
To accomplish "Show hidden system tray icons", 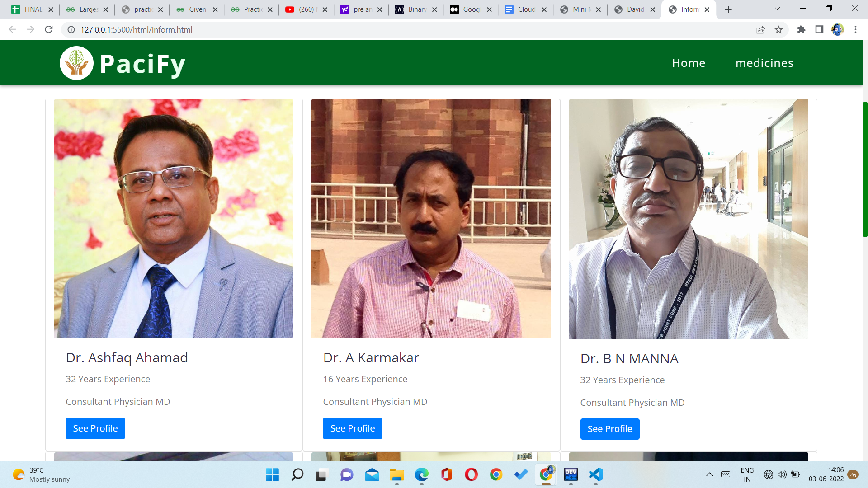I will (x=709, y=474).
